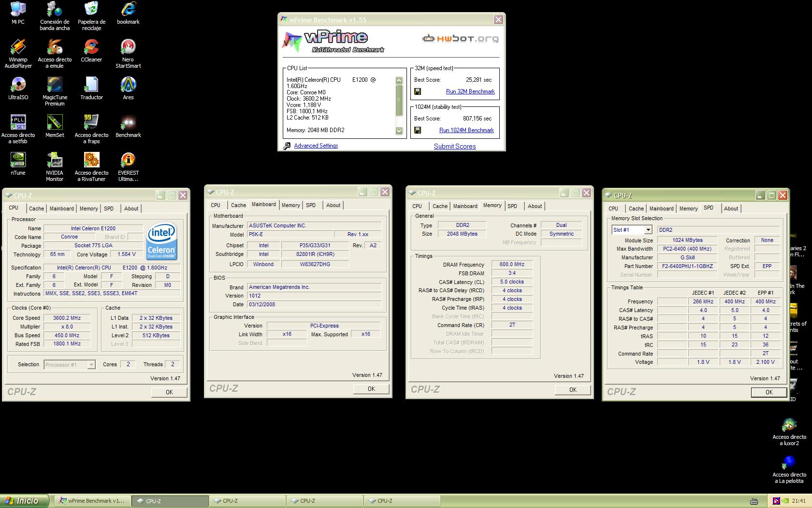812x508 pixels.
Task: Open the Mi PC desktop icon
Action: [x=18, y=13]
